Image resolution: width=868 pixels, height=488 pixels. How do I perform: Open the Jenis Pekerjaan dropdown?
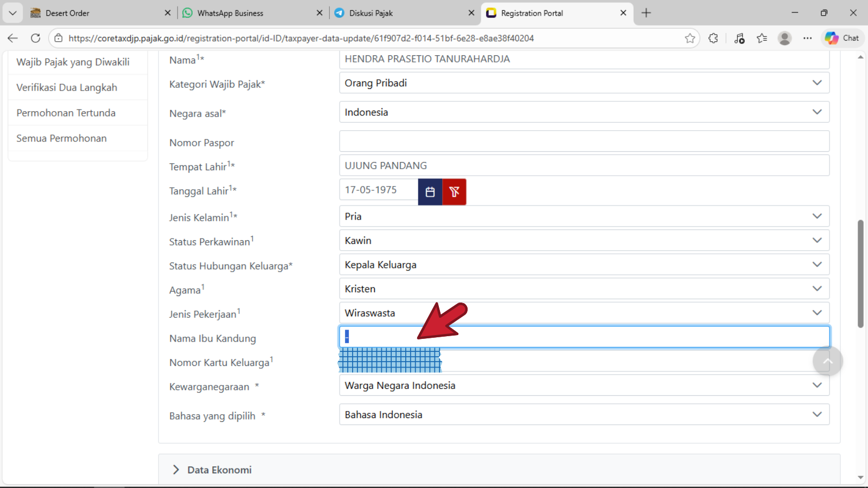584,313
